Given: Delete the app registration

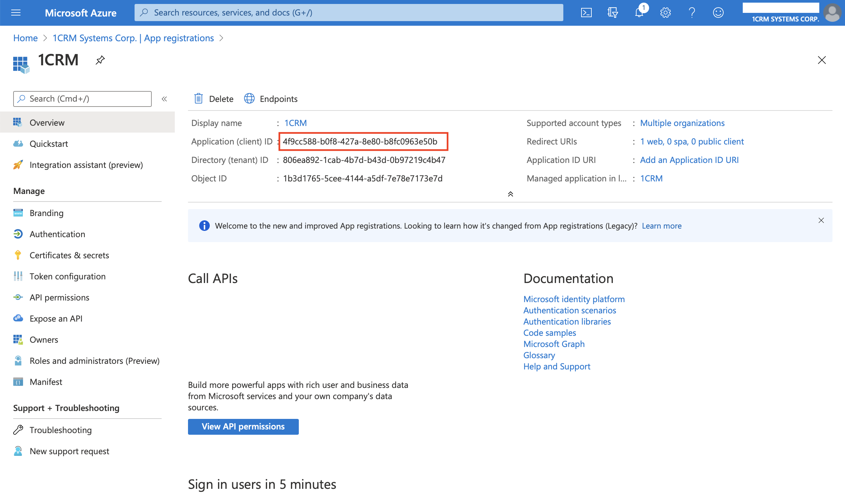Looking at the screenshot, I should click(213, 99).
